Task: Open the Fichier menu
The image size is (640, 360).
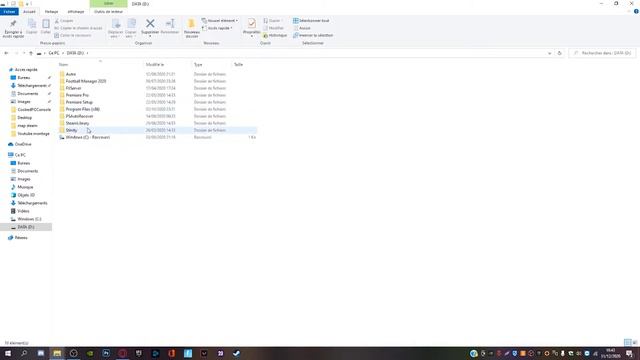Action: [9, 12]
